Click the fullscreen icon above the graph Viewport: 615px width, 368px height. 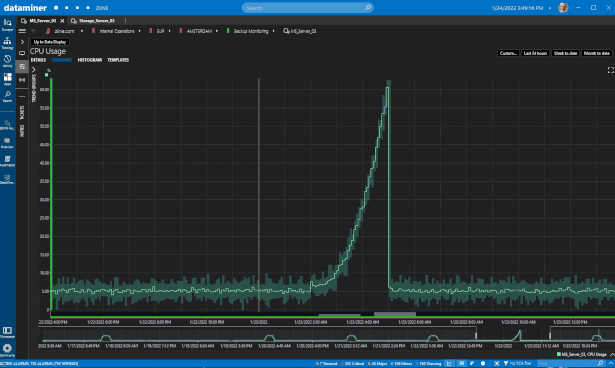pyautogui.click(x=611, y=70)
